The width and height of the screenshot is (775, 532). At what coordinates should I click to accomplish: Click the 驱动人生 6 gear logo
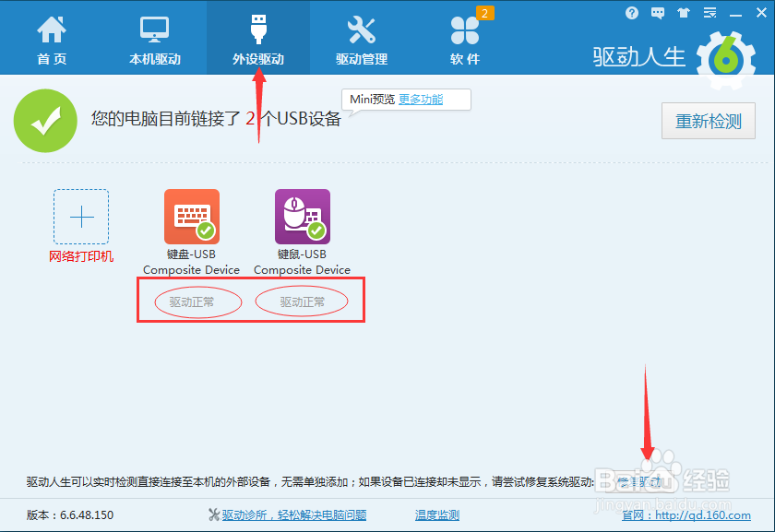[x=725, y=60]
